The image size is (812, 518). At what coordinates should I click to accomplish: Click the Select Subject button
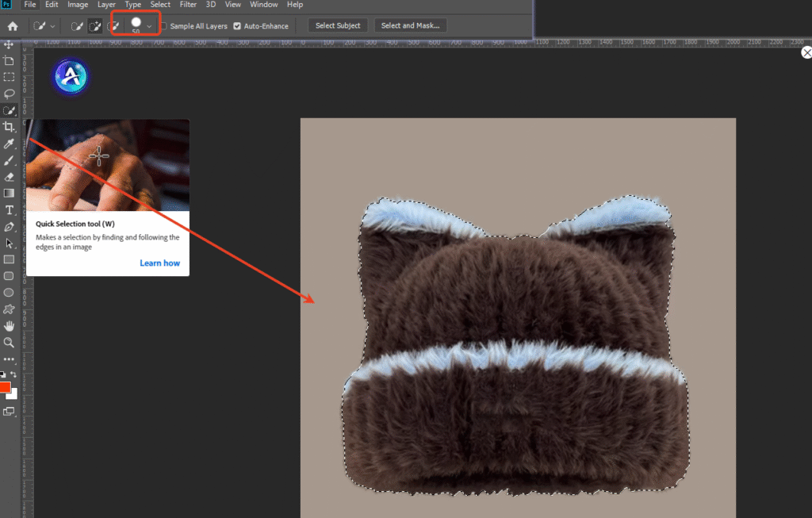pyautogui.click(x=338, y=26)
